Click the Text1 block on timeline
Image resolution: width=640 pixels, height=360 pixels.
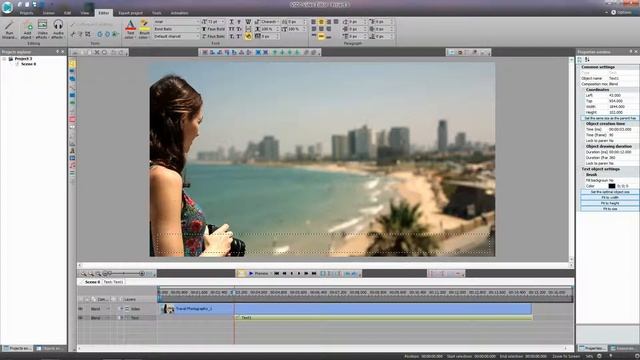[x=383, y=318]
